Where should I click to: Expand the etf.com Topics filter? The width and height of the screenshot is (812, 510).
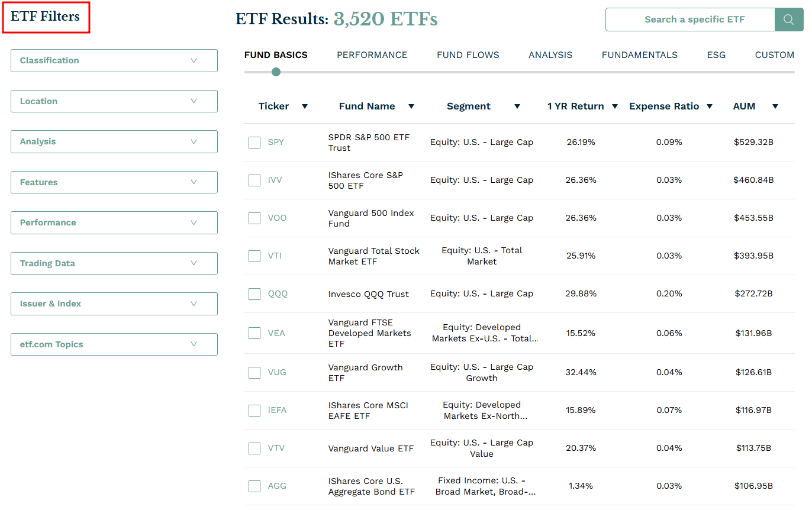[x=114, y=344]
